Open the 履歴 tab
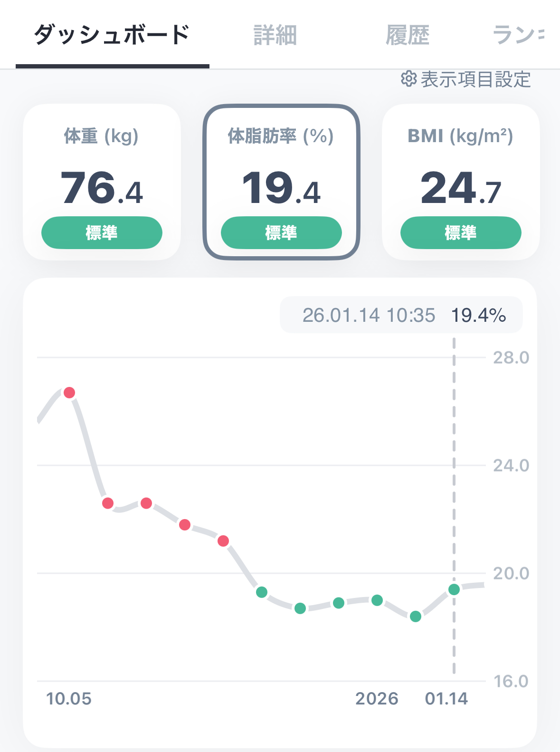The width and height of the screenshot is (560, 752). tap(407, 35)
